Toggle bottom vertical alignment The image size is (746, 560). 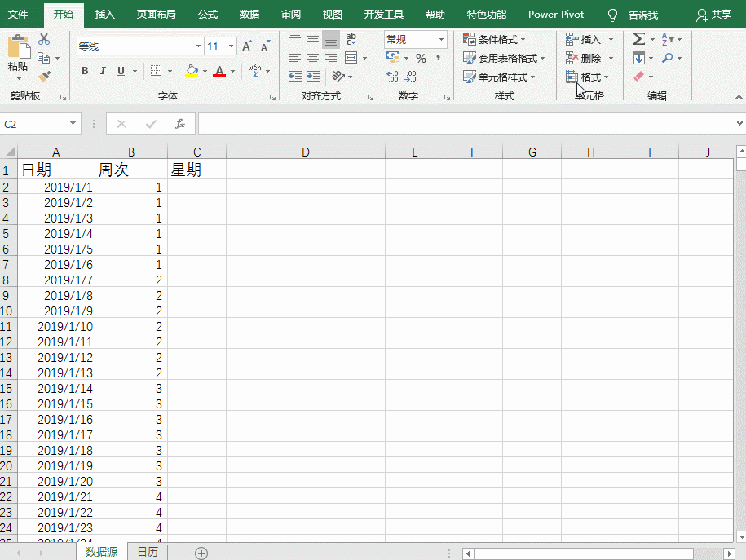pos(331,39)
